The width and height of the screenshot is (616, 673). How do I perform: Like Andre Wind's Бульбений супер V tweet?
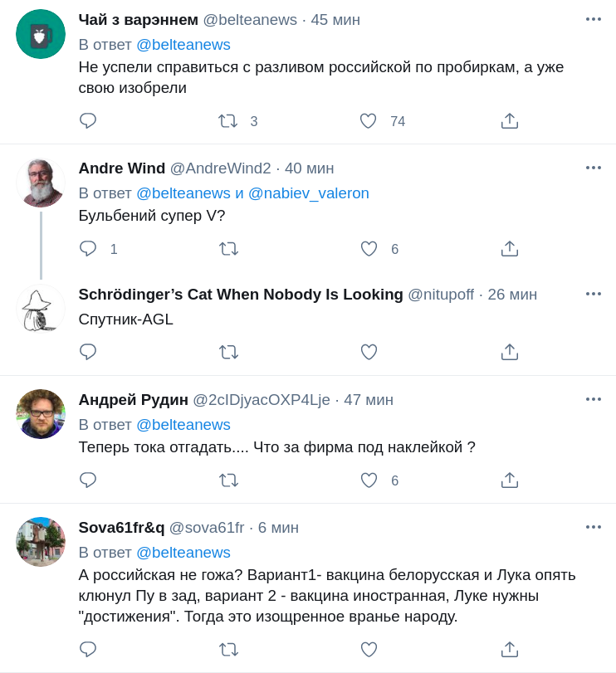(x=369, y=249)
